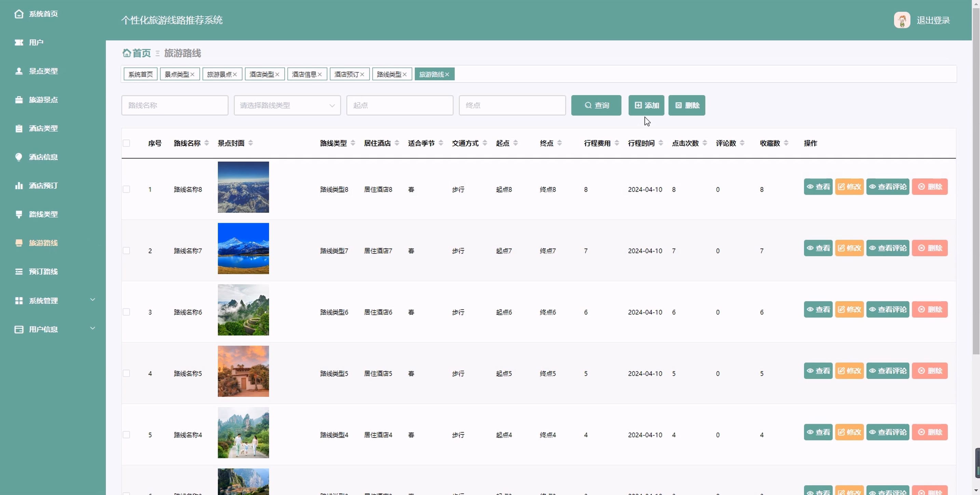Sort table by 路线名称 column
Viewport: 980px width, 495px height.
pyautogui.click(x=207, y=143)
